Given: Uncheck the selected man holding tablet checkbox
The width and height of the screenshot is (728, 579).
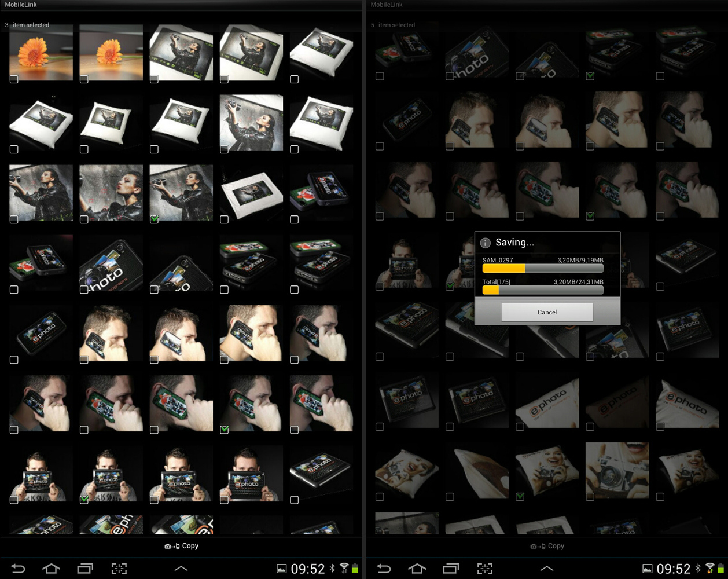Looking at the screenshot, I should point(84,500).
